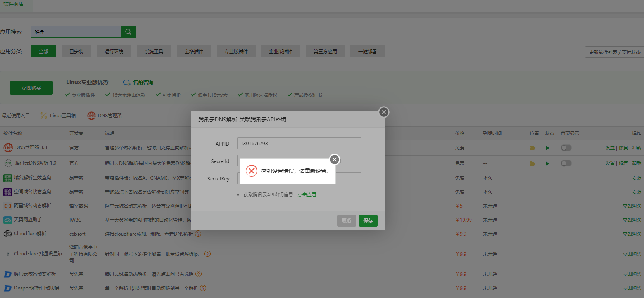Focus the SecretId input field

coord(299,161)
